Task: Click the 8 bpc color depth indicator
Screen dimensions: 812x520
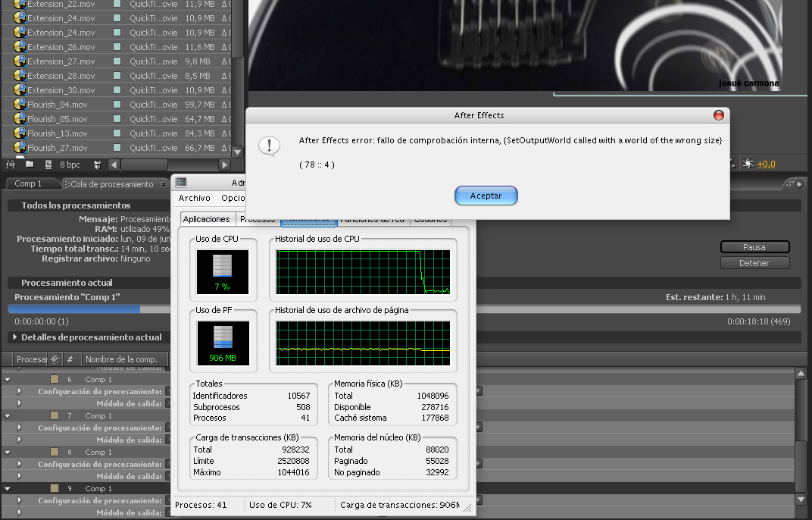Action: click(x=70, y=164)
